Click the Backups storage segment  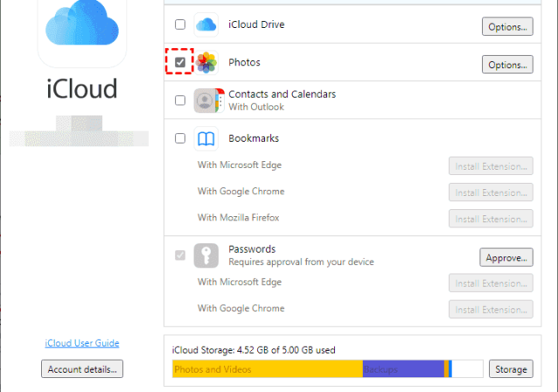[403, 368]
